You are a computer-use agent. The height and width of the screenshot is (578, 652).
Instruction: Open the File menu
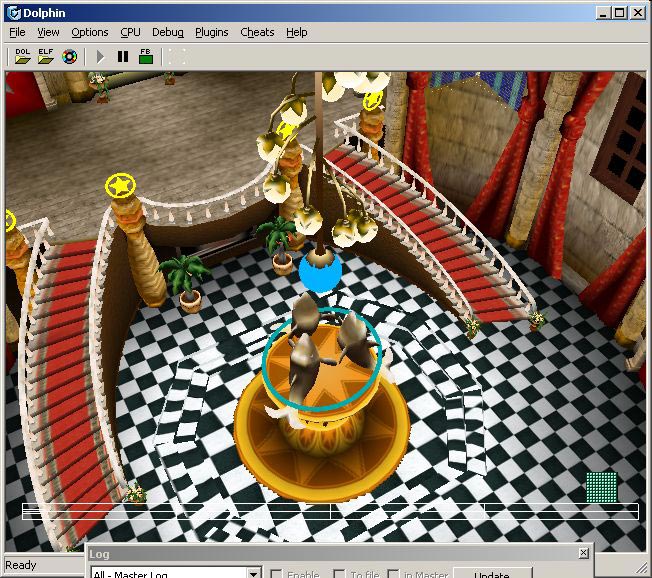[17, 32]
